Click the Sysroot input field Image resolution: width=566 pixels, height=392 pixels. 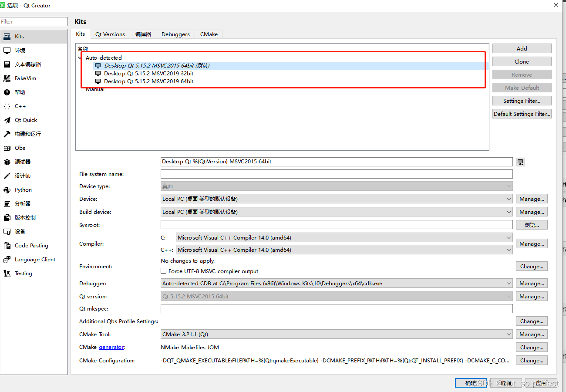[337, 224]
